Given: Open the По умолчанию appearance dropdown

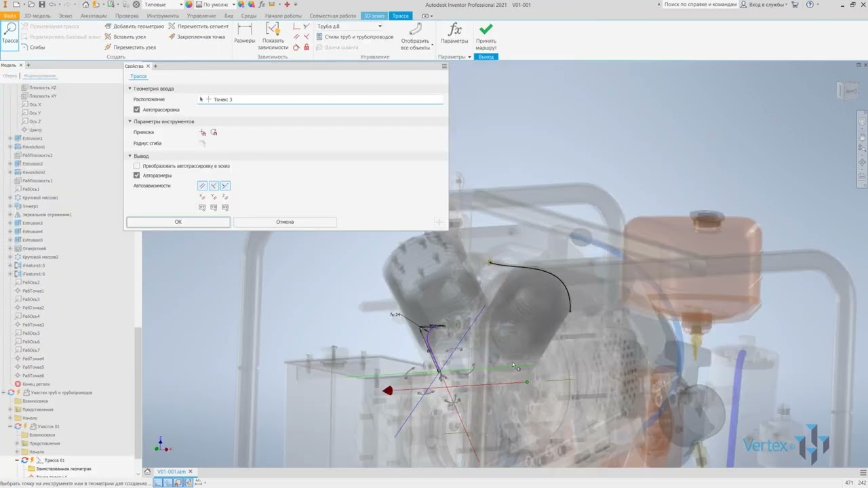Looking at the screenshot, I should (216, 4).
